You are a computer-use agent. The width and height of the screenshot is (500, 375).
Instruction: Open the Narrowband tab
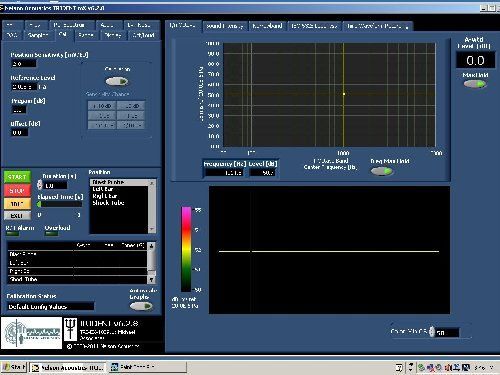click(x=267, y=26)
